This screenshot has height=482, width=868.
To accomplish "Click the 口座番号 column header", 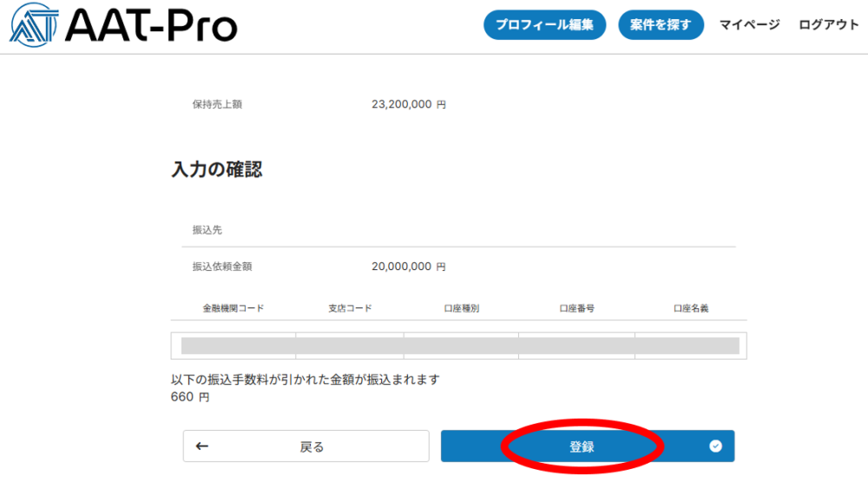I will point(576,308).
